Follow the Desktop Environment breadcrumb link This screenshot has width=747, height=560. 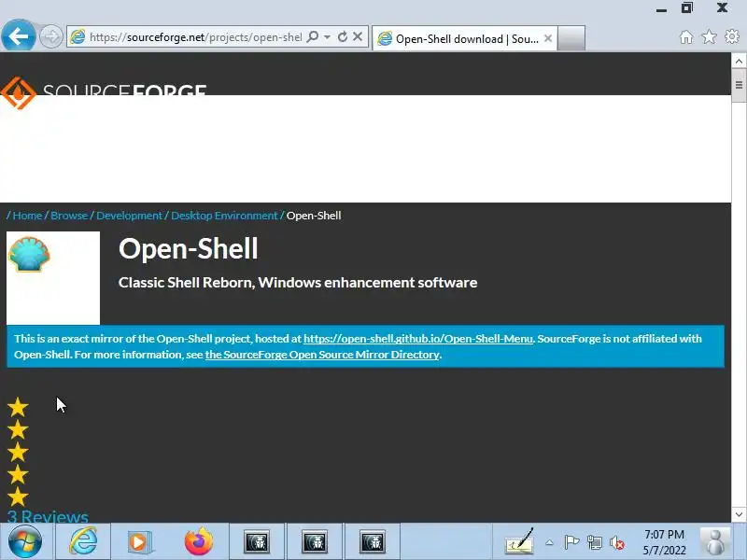tap(224, 216)
